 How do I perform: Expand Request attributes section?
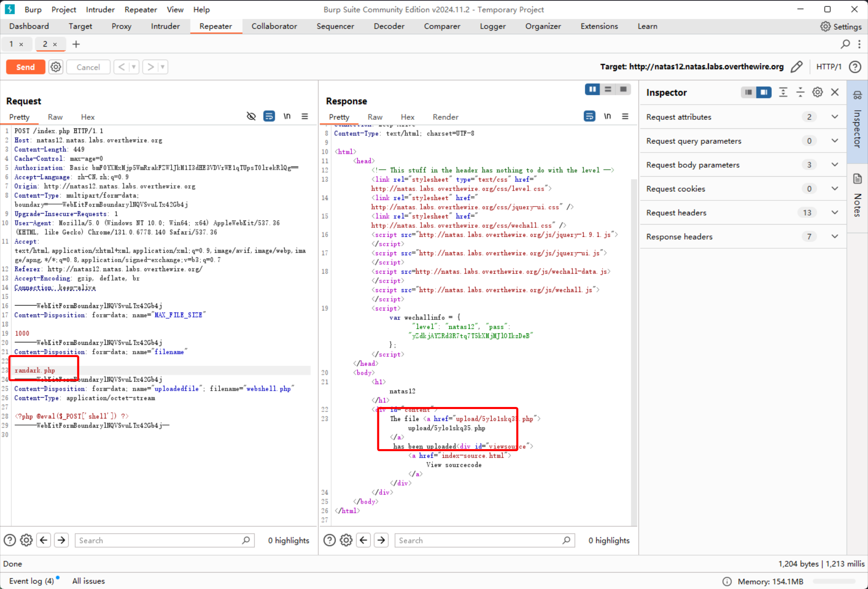(742, 117)
